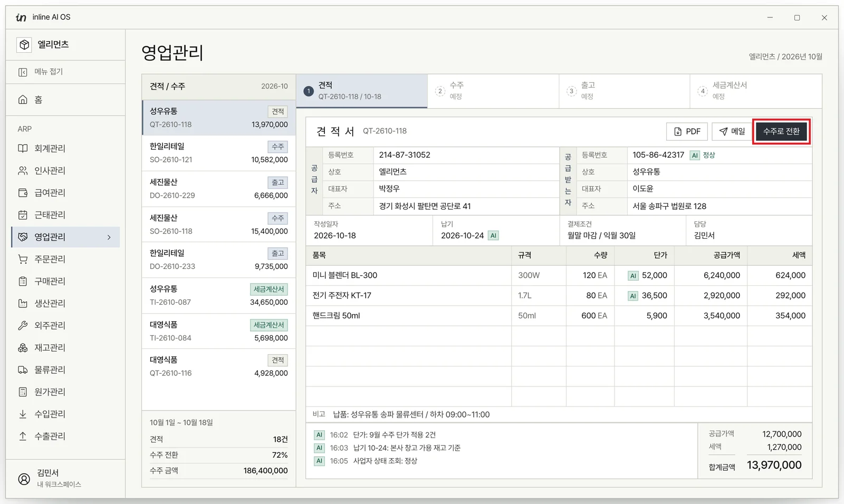Select the 미니 블렌더 BL-300 item cell

(409, 275)
